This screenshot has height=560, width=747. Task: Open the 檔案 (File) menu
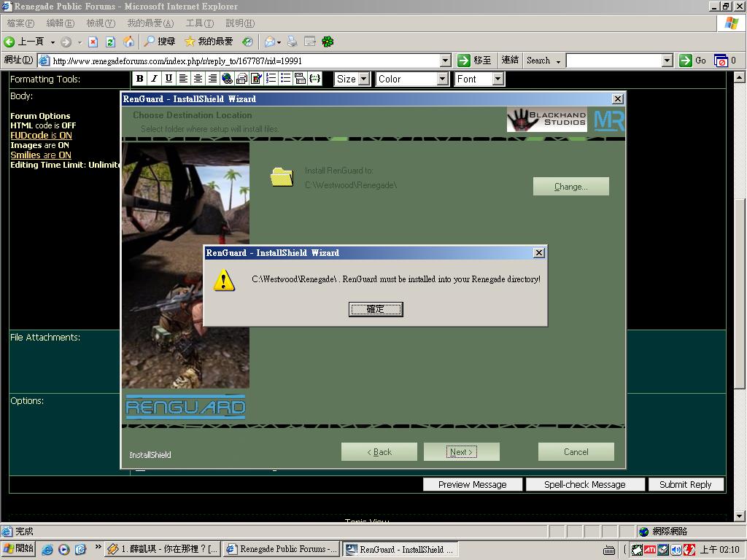pyautogui.click(x=20, y=23)
